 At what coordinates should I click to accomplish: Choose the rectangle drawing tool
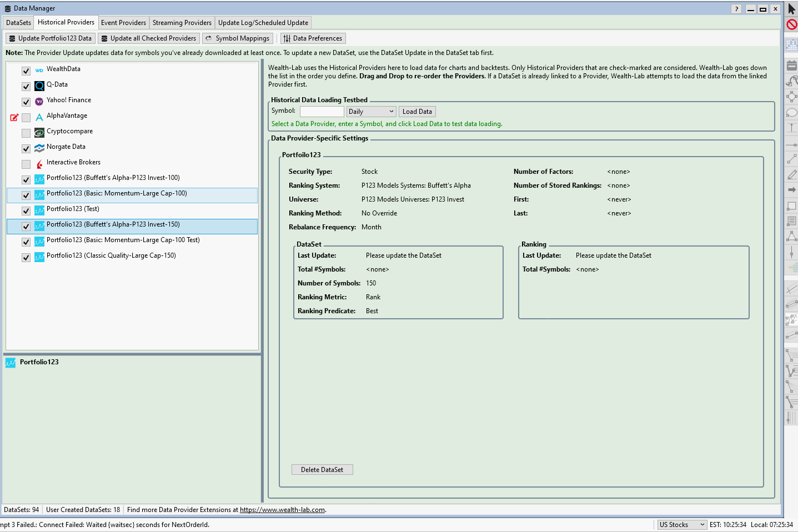(792, 205)
